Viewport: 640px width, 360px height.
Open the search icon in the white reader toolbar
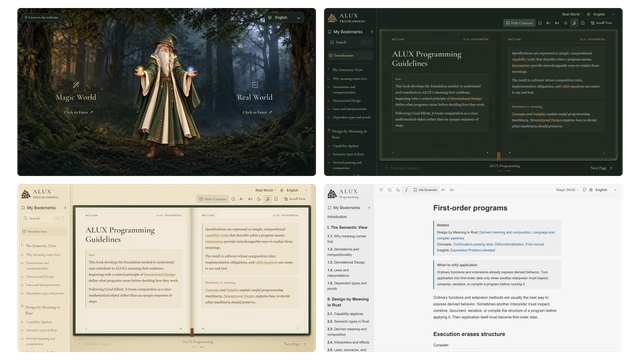pos(390,190)
